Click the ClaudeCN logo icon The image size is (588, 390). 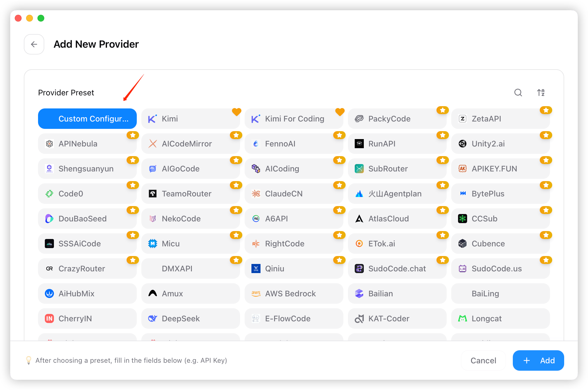click(256, 194)
